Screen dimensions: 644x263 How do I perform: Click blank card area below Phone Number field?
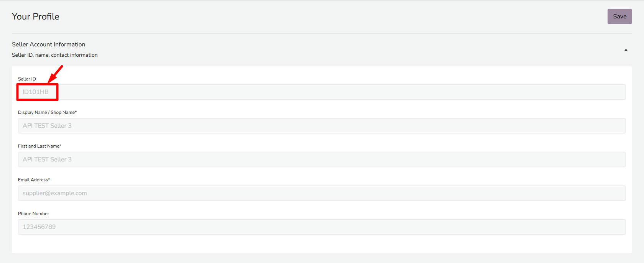click(321, 244)
